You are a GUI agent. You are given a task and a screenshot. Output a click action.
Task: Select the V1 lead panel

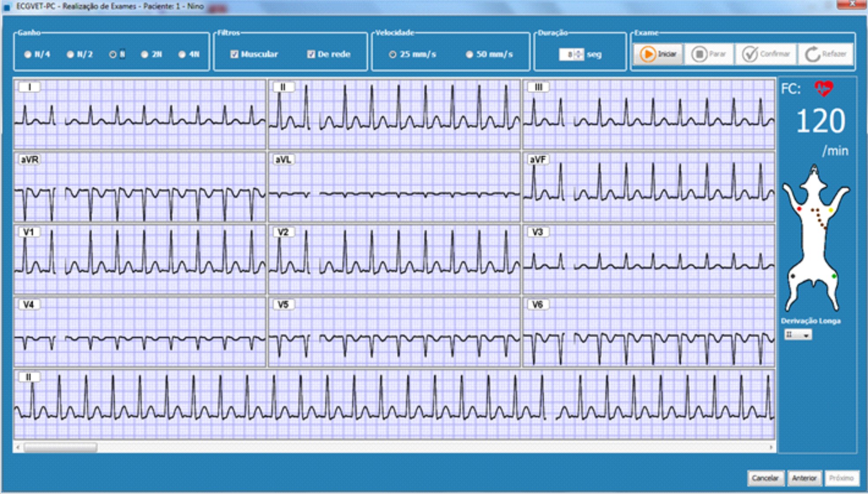pyautogui.click(x=140, y=259)
